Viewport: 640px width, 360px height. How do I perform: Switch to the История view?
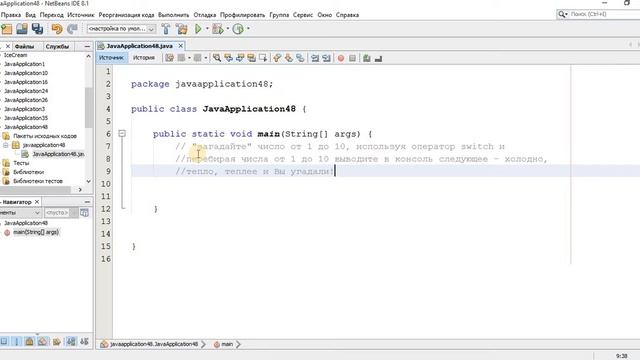pos(144,58)
